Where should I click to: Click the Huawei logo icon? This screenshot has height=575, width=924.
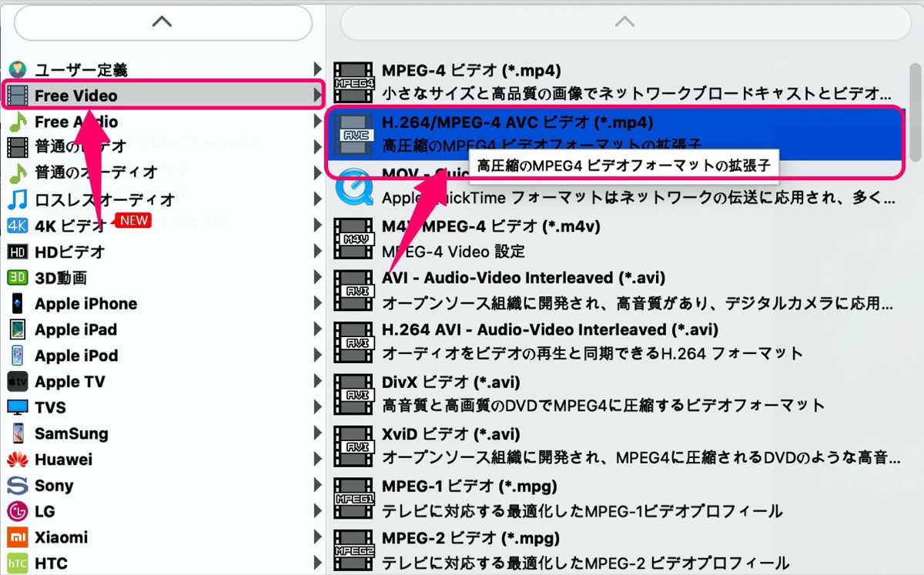[x=17, y=460]
